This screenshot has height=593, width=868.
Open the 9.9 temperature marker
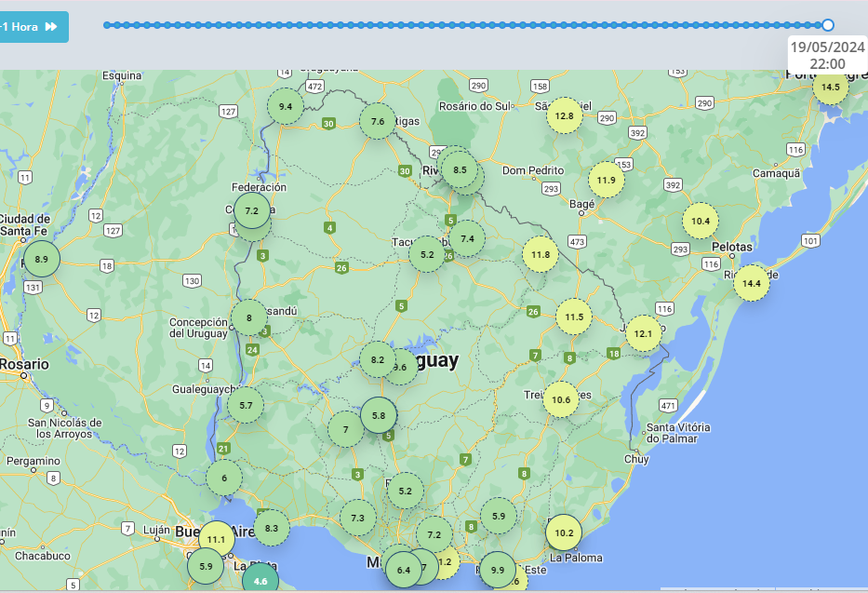point(498,570)
